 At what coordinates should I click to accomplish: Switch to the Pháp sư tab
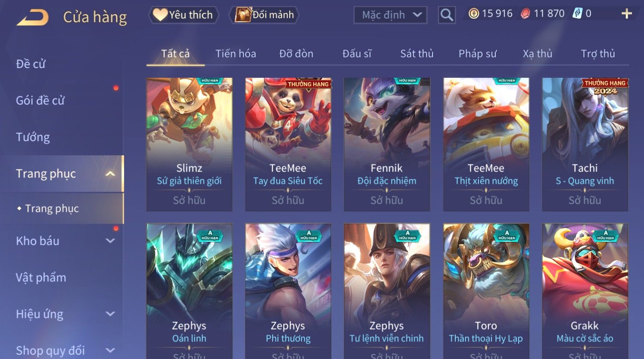click(478, 53)
